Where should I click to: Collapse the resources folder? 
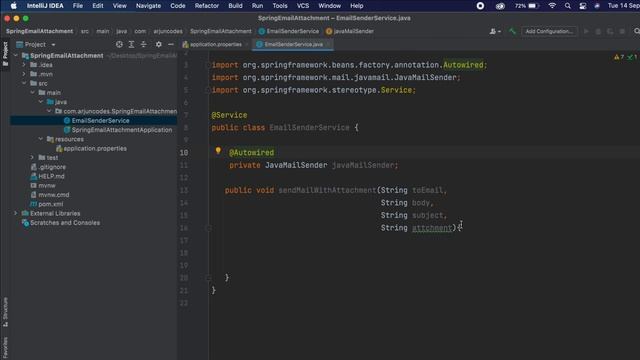[x=40, y=139]
